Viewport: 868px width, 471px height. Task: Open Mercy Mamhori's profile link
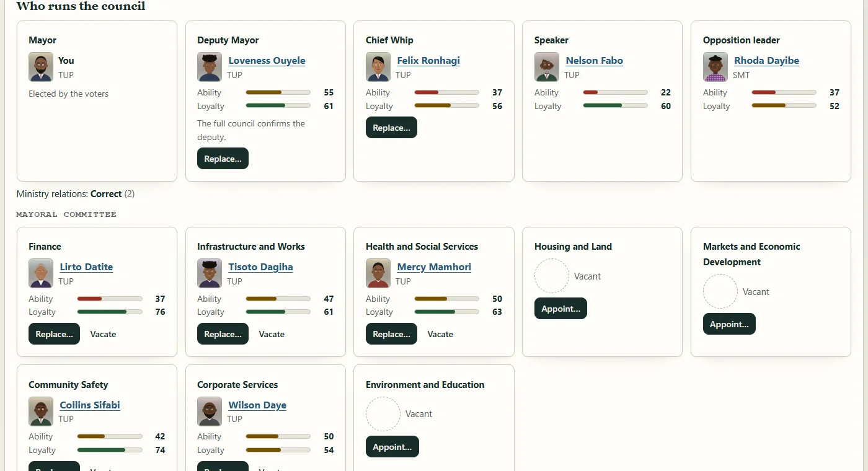click(434, 267)
